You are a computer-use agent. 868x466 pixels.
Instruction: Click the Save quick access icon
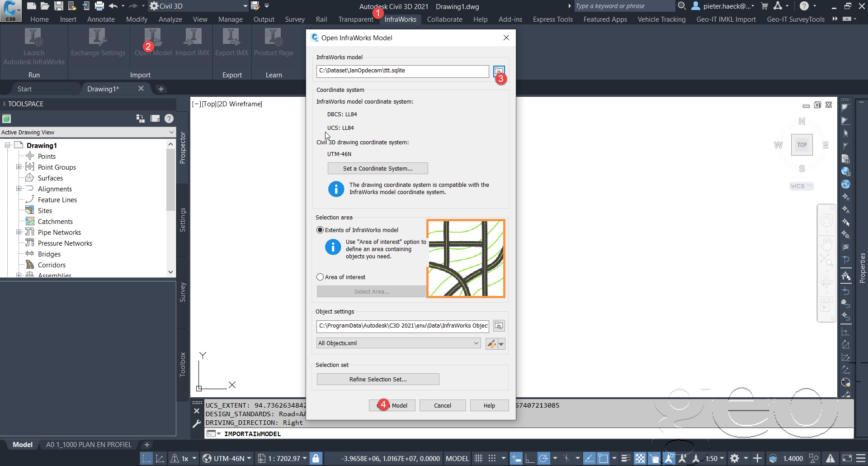[58, 6]
